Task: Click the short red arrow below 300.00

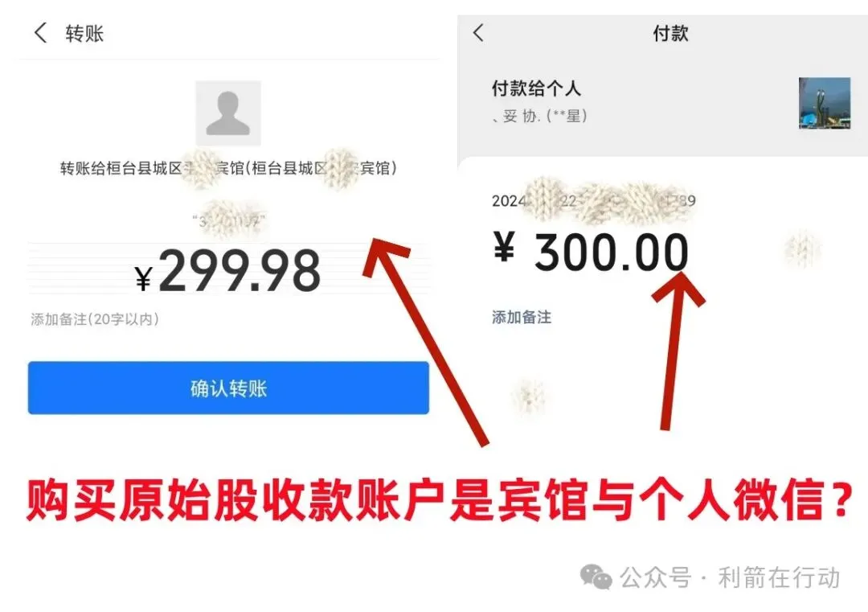Action: click(x=677, y=347)
